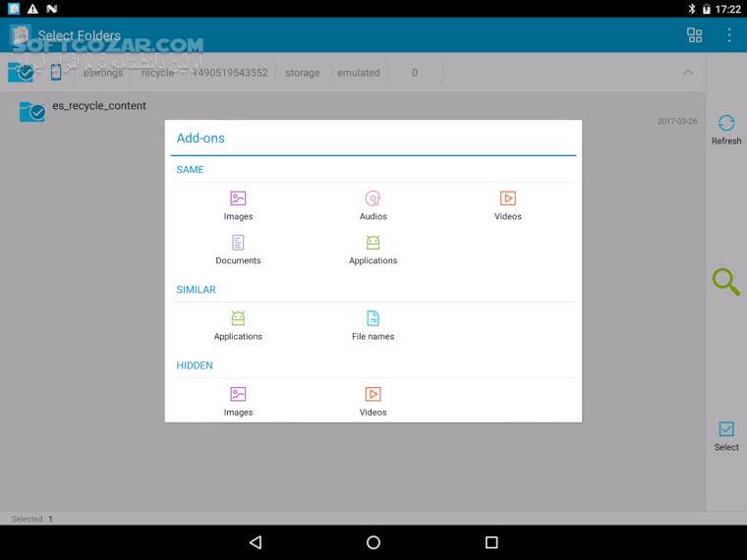Open Images under SAME section

[238, 205]
